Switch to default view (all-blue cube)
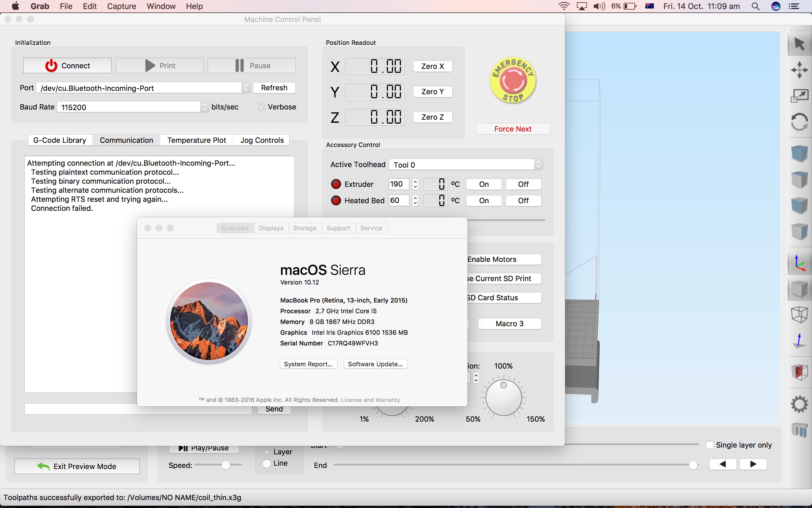 pyautogui.click(x=800, y=153)
